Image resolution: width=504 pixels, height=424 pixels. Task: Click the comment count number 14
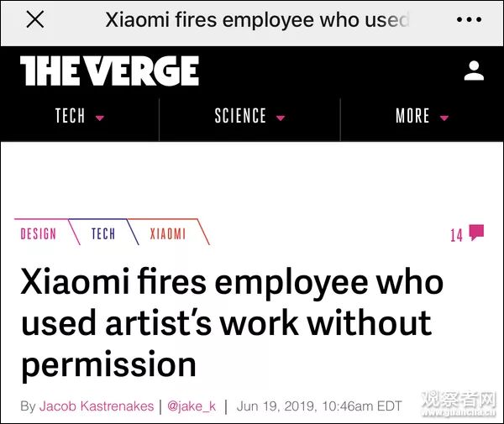point(456,236)
